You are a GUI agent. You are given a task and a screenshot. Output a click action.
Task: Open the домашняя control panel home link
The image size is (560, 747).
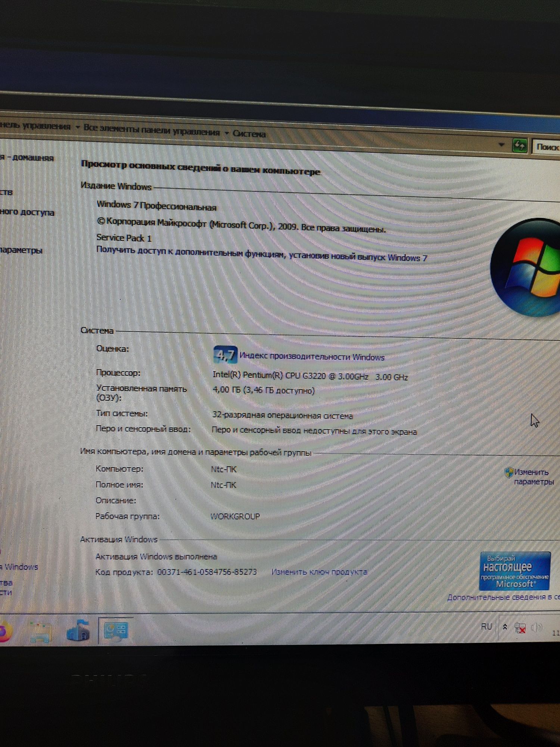point(27,158)
